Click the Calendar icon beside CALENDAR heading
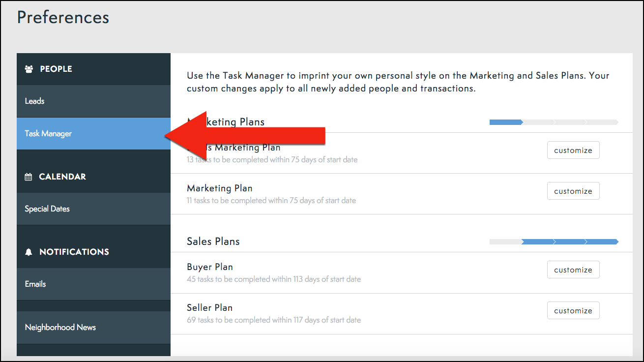 tap(29, 176)
